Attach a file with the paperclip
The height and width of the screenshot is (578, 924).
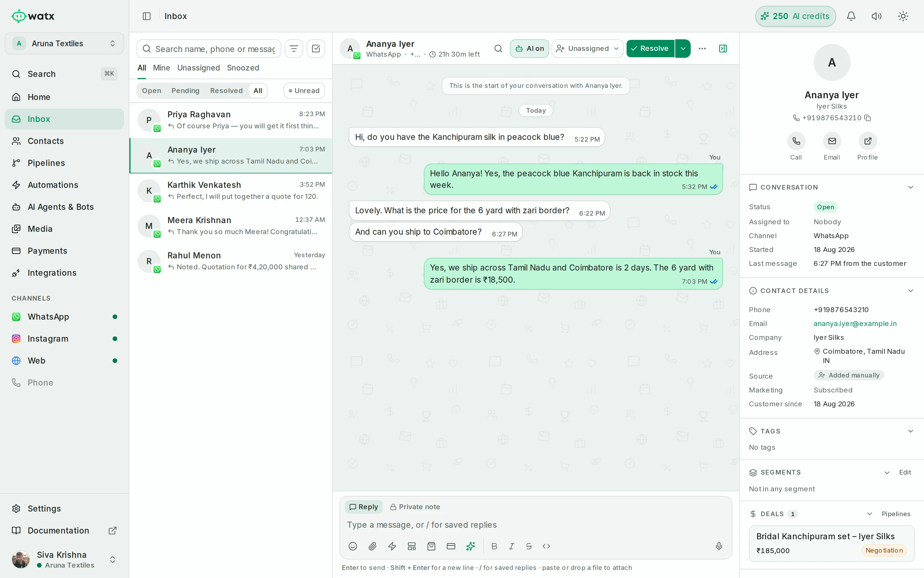[373, 546]
